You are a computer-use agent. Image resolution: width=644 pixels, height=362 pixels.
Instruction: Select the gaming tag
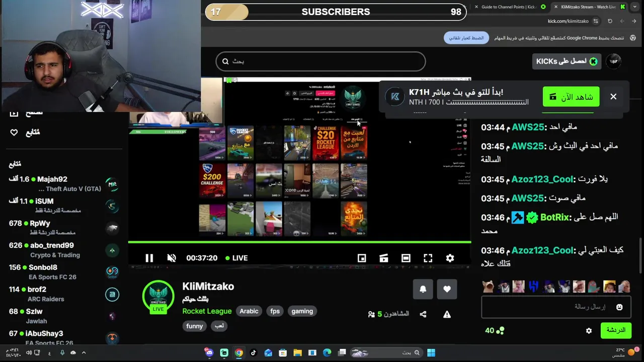[x=302, y=311]
